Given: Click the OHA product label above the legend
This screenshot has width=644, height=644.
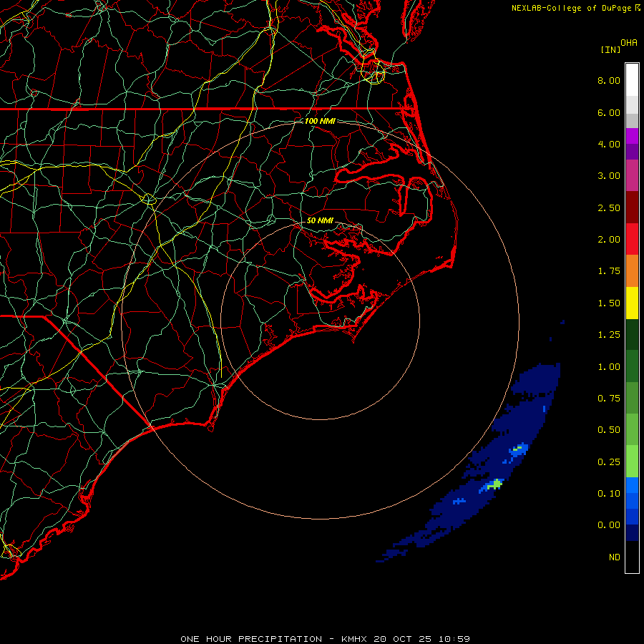Looking at the screenshot, I should [629, 43].
